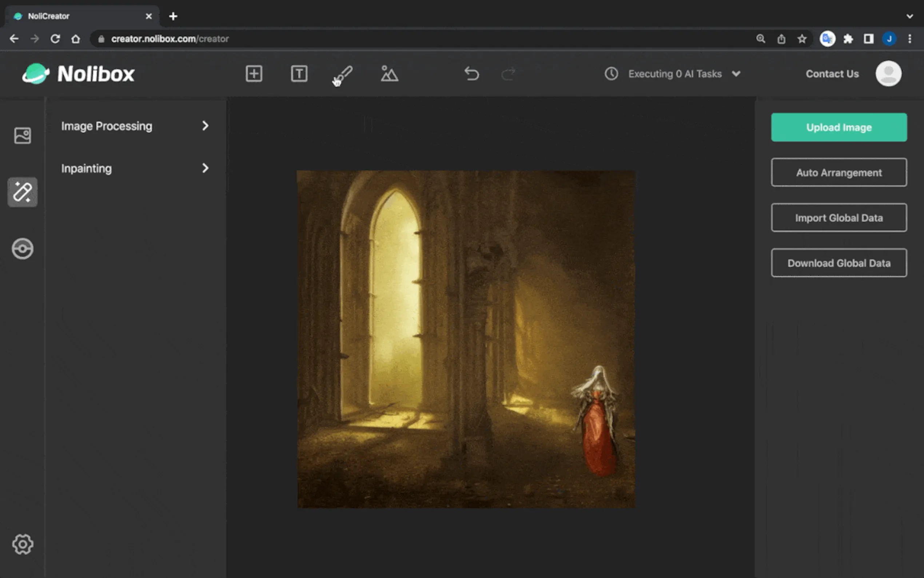Select the magic wand editing sidebar icon
924x578 pixels.
(x=23, y=192)
